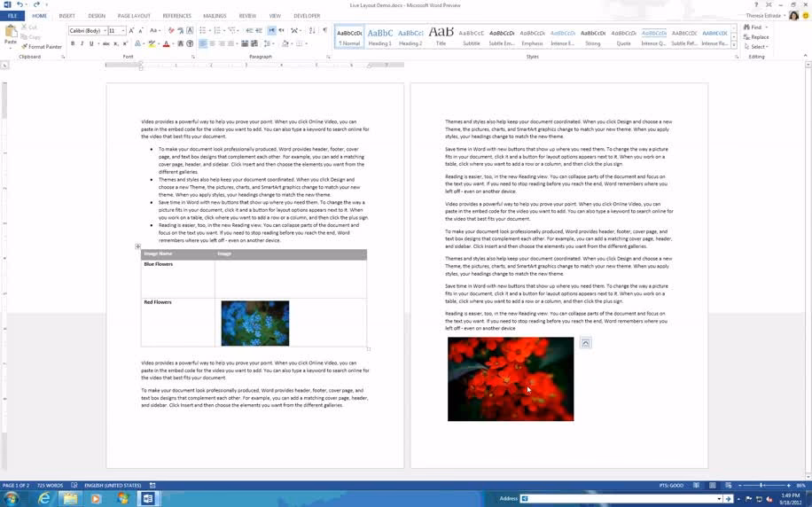Apply the yellow text highlight color
This screenshot has width=812, height=507.
pos(152,43)
